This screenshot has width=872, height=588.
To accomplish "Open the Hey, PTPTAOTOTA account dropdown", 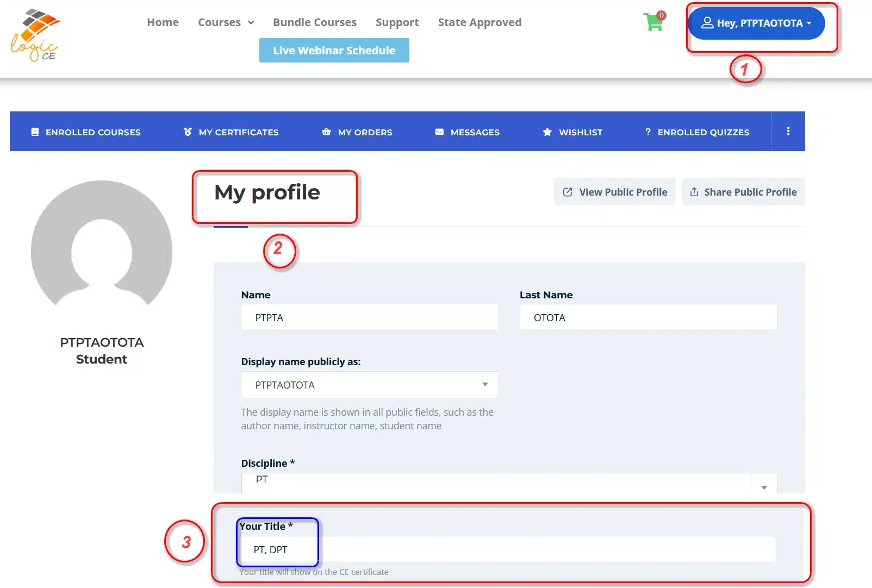I will pos(756,23).
